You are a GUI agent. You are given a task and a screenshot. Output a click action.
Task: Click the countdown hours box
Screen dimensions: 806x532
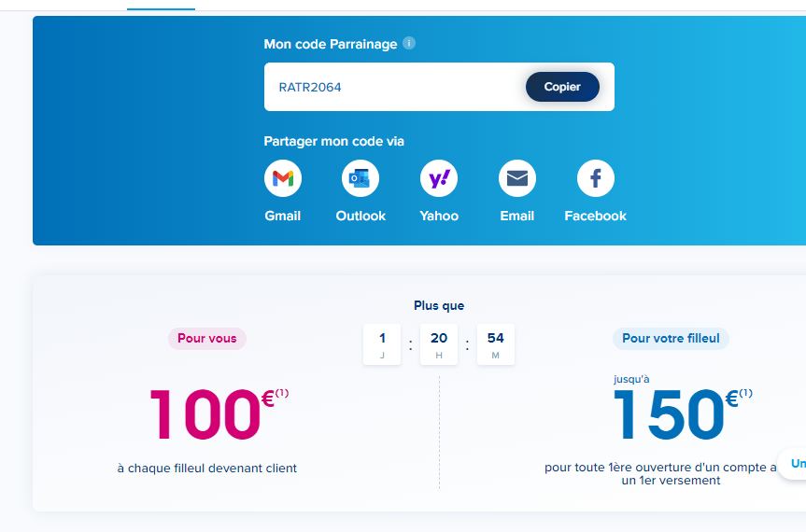pos(439,343)
